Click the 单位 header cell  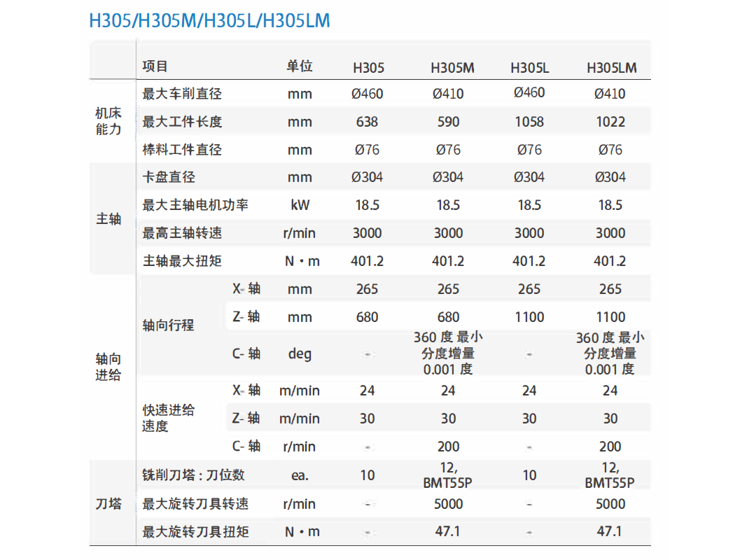[299, 66]
